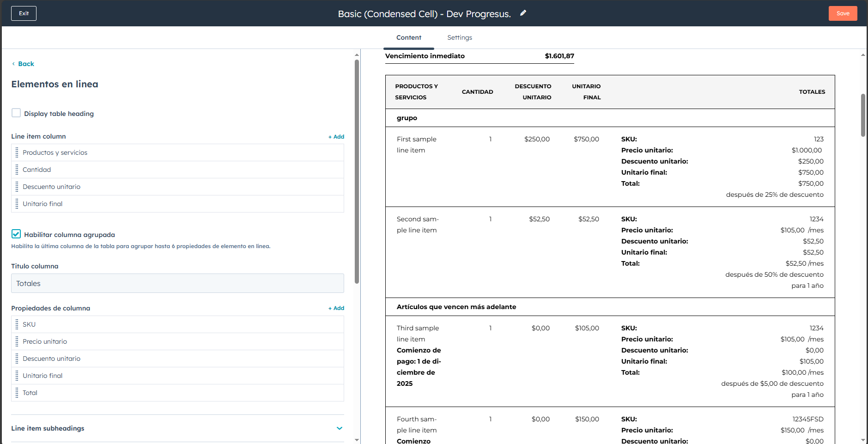Click left panel vertical scrollbar thumb
Screen dimensions: 868x444
(x=357, y=171)
